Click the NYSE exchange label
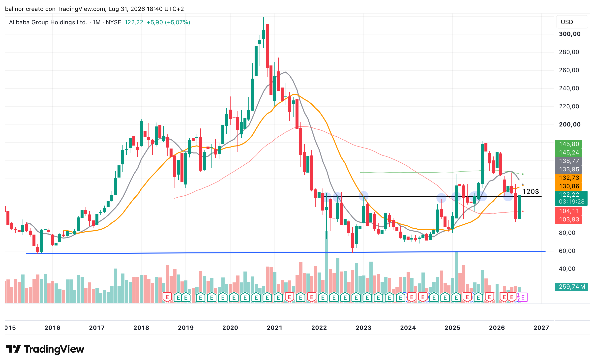Viewport: 595px width, 364px height. point(113,22)
